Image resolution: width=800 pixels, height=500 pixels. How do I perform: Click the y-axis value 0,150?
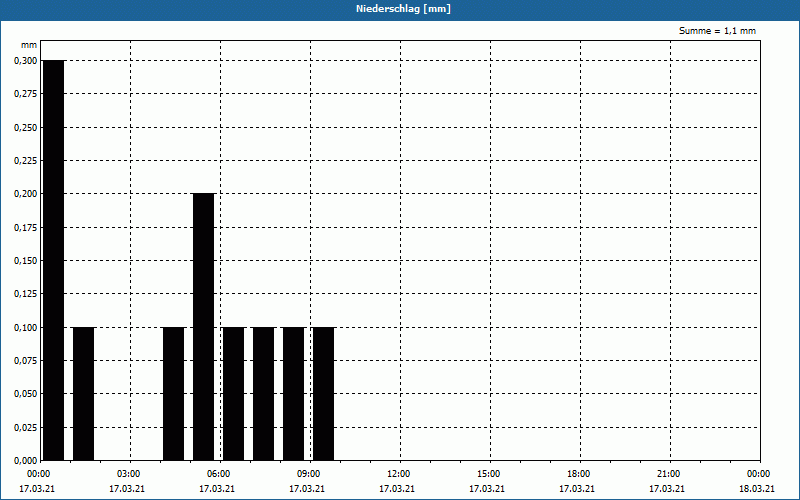pyautogui.click(x=26, y=261)
